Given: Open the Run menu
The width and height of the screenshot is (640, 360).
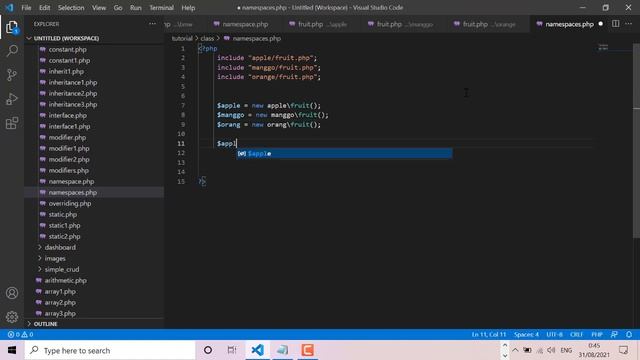Looking at the screenshot, I should [x=136, y=8].
